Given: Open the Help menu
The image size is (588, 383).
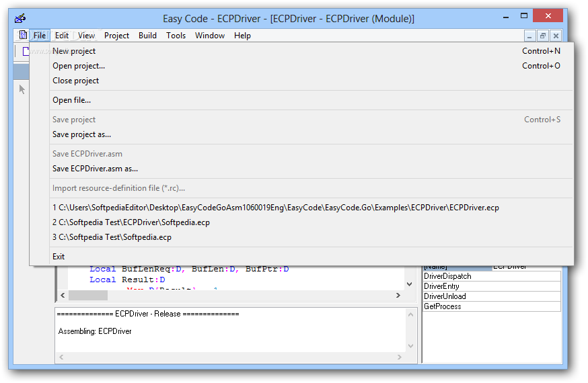Looking at the screenshot, I should coord(242,35).
